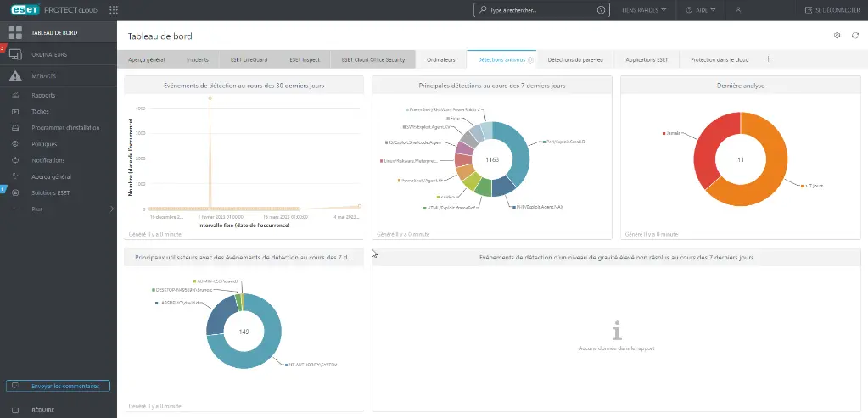This screenshot has height=418, width=868.
Task: Click the 149 total in users donut
Action: (244, 332)
